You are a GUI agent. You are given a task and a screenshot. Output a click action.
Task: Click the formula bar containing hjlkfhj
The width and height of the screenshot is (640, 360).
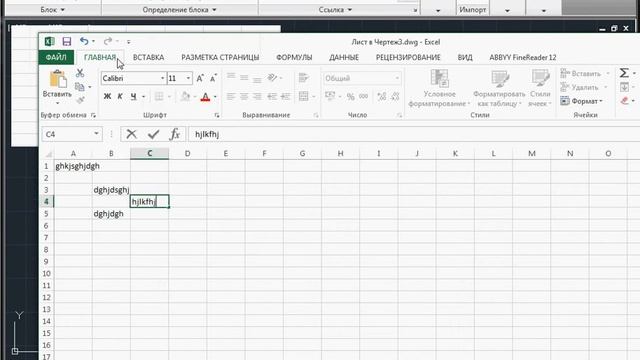(413, 134)
